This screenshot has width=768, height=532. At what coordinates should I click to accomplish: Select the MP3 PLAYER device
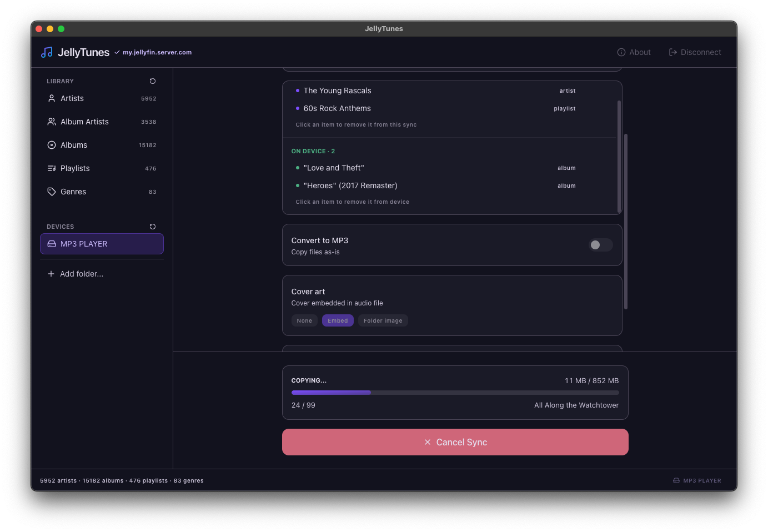(x=102, y=244)
